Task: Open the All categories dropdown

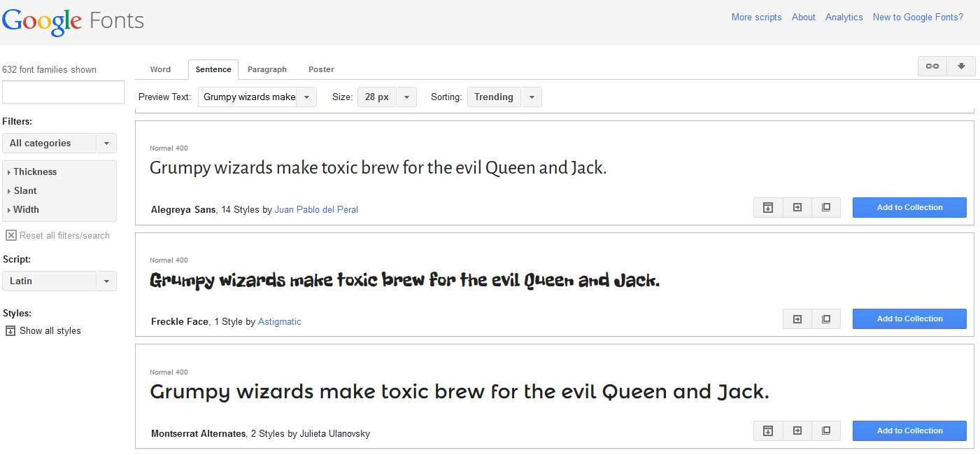Action: 59,143
